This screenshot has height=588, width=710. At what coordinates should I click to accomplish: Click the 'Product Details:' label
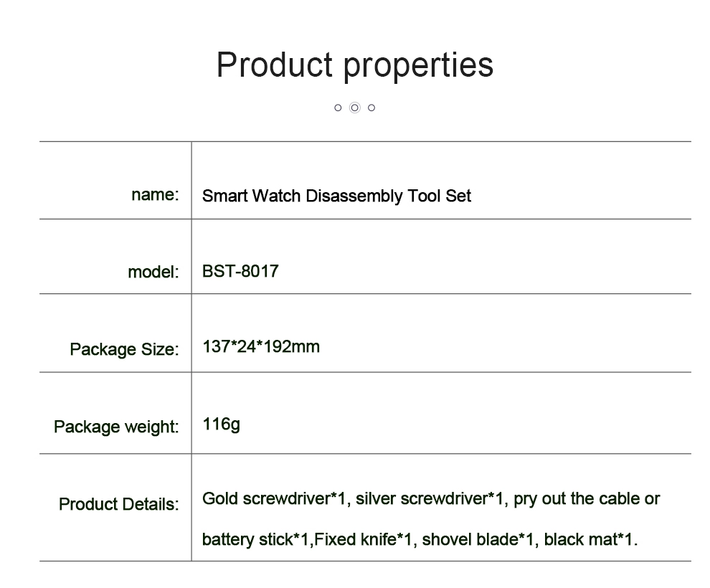pyautogui.click(x=119, y=504)
